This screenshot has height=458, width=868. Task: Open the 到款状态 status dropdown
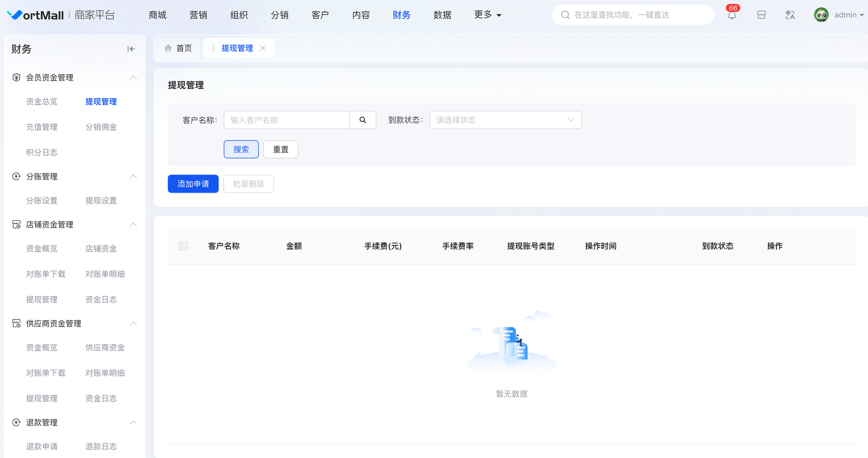click(505, 120)
